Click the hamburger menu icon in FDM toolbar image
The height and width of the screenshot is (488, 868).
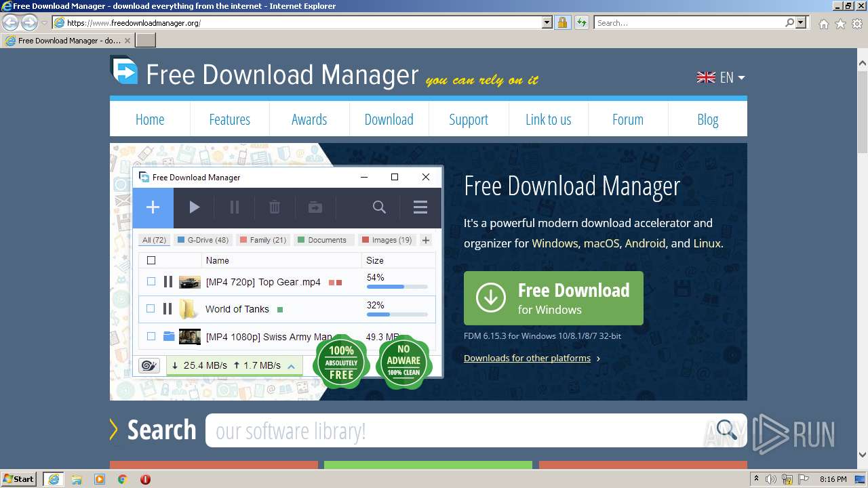pos(420,207)
